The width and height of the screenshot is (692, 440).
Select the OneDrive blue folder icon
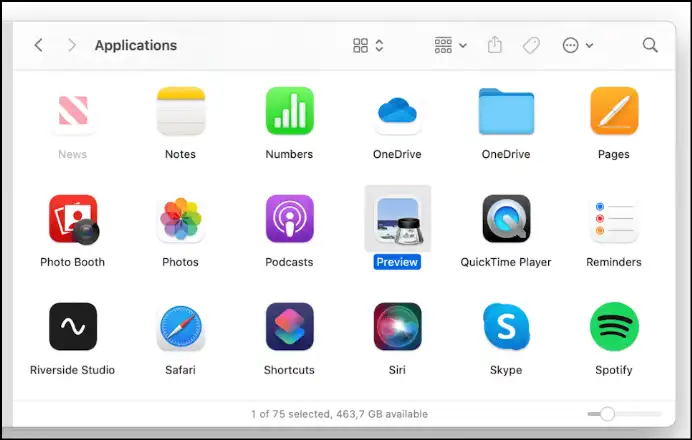point(506,111)
